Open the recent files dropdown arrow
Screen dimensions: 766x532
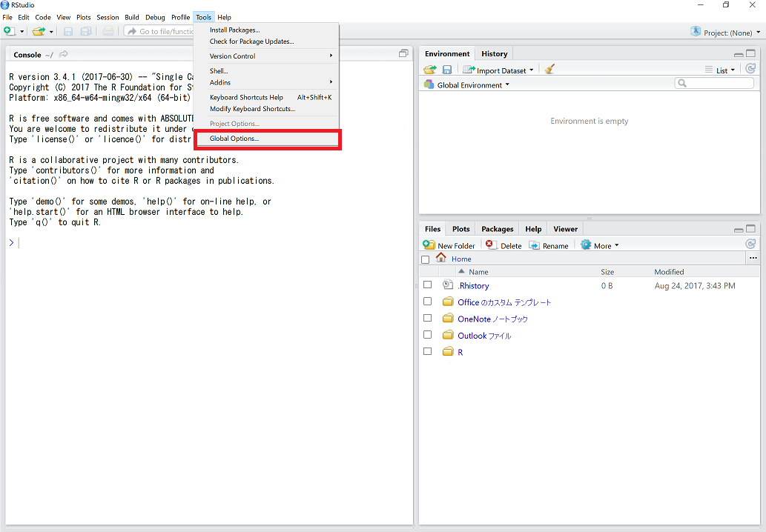point(51,32)
